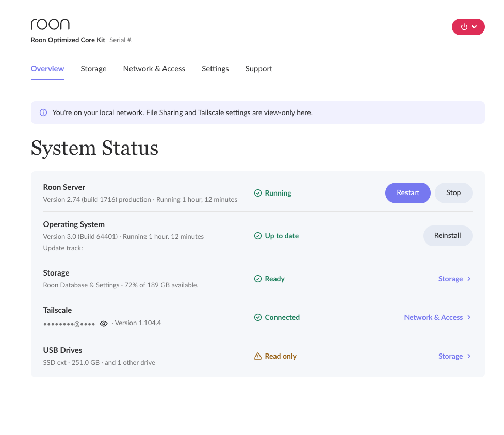Click the chevron next to Network & Access link
Viewport: 504px width, 435px height.
[x=469, y=317]
